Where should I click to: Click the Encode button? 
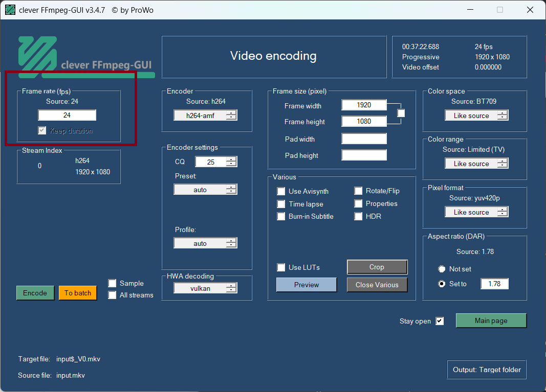coord(35,293)
